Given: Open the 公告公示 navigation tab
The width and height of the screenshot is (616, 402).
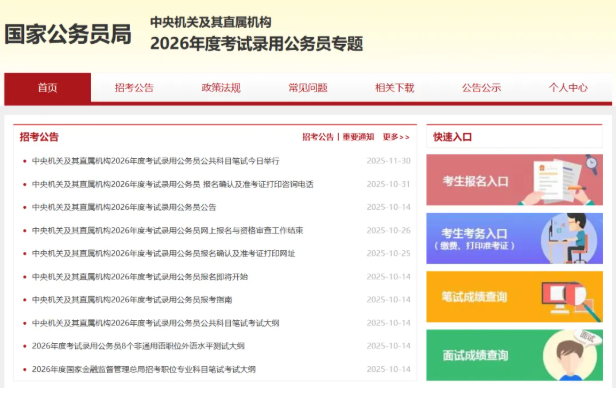Looking at the screenshot, I should [x=481, y=88].
